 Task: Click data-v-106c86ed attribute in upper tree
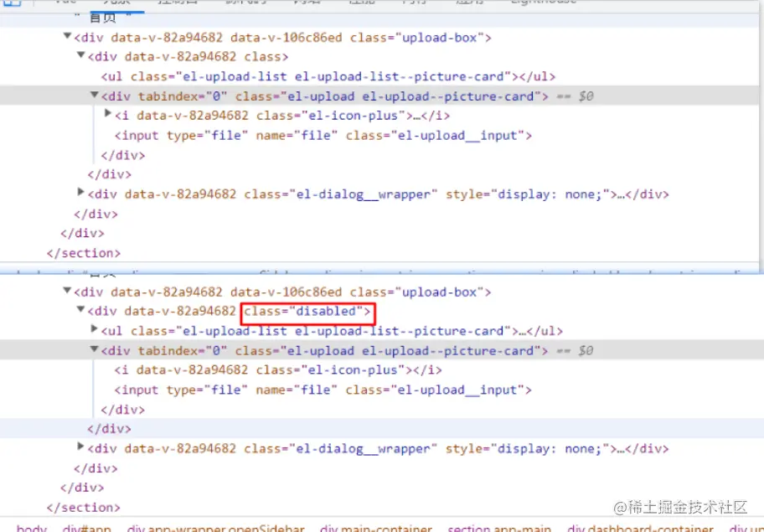point(286,38)
